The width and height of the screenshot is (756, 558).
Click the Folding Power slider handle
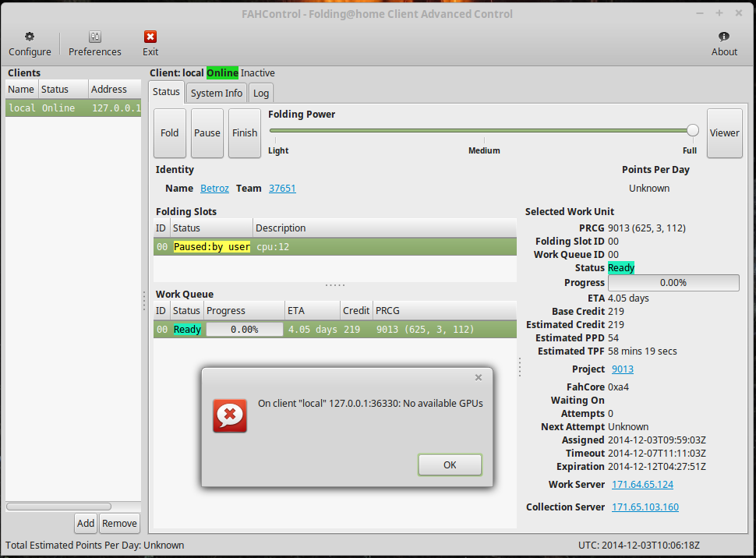tap(693, 130)
